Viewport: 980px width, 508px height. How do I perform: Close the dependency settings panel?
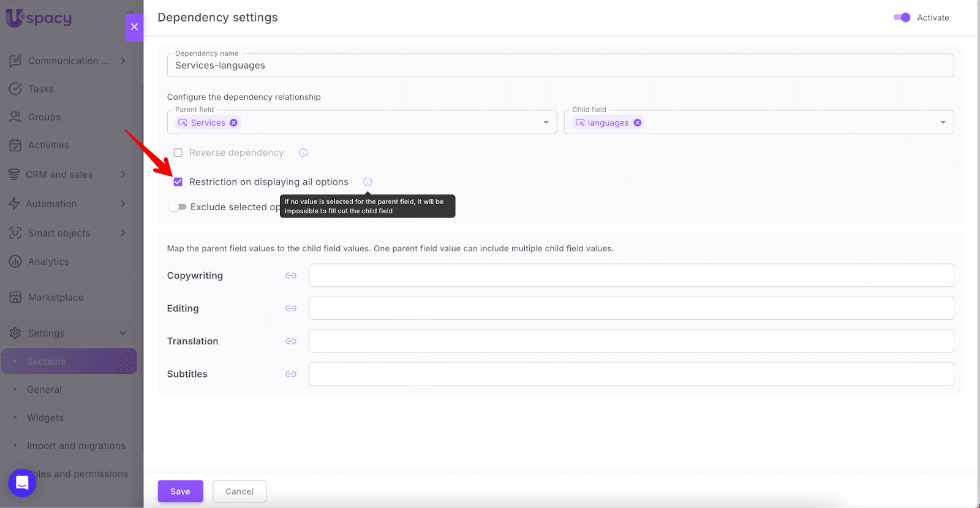[x=134, y=27]
